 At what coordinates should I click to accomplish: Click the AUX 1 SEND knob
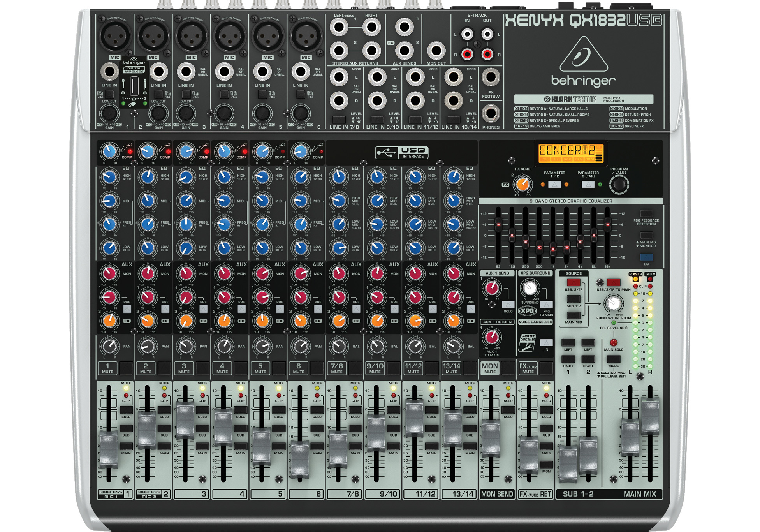492,288
